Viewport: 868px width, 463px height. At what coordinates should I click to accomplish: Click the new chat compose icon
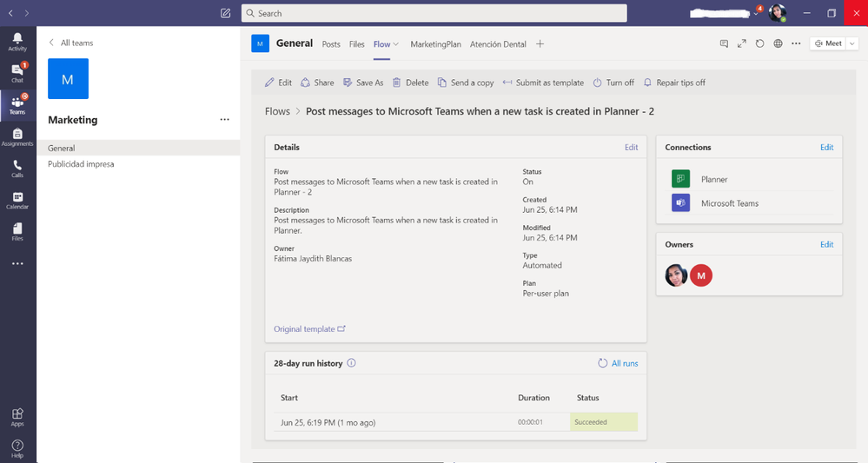click(225, 13)
